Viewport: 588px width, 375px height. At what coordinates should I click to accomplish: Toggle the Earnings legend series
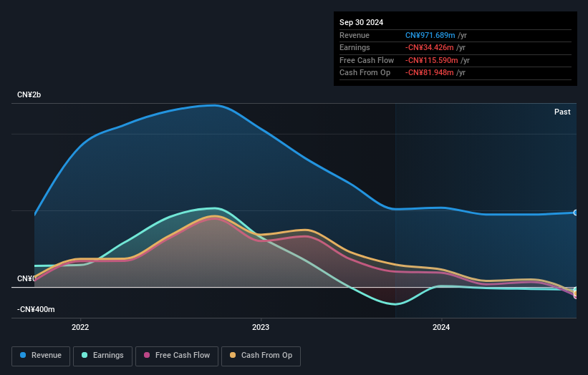click(x=102, y=356)
